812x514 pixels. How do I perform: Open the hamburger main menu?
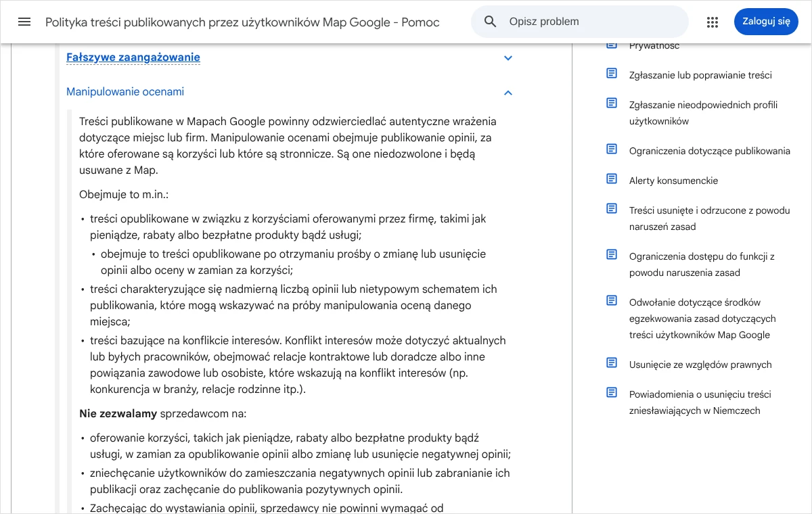point(24,22)
